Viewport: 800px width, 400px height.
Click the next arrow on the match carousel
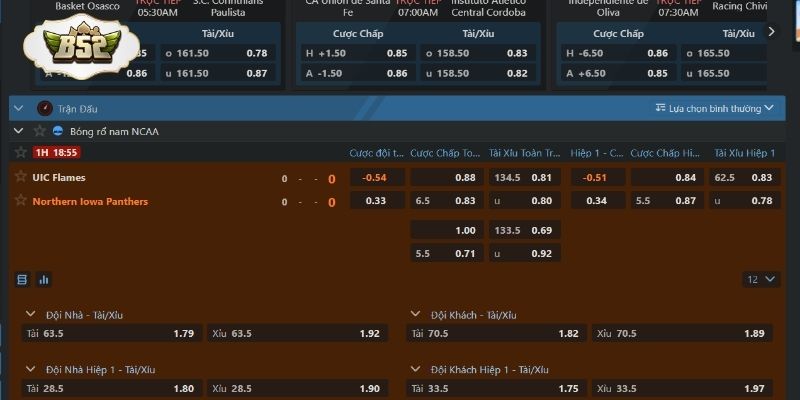point(771,32)
